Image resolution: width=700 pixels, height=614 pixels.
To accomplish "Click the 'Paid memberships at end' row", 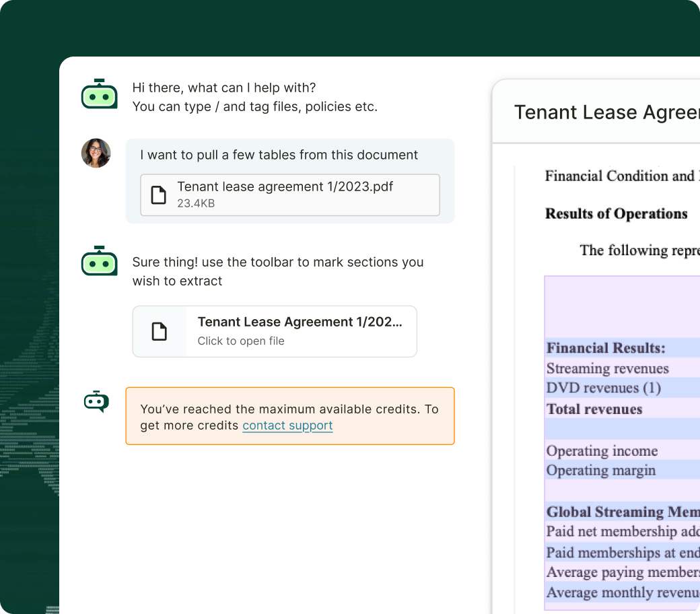I will tap(623, 552).
